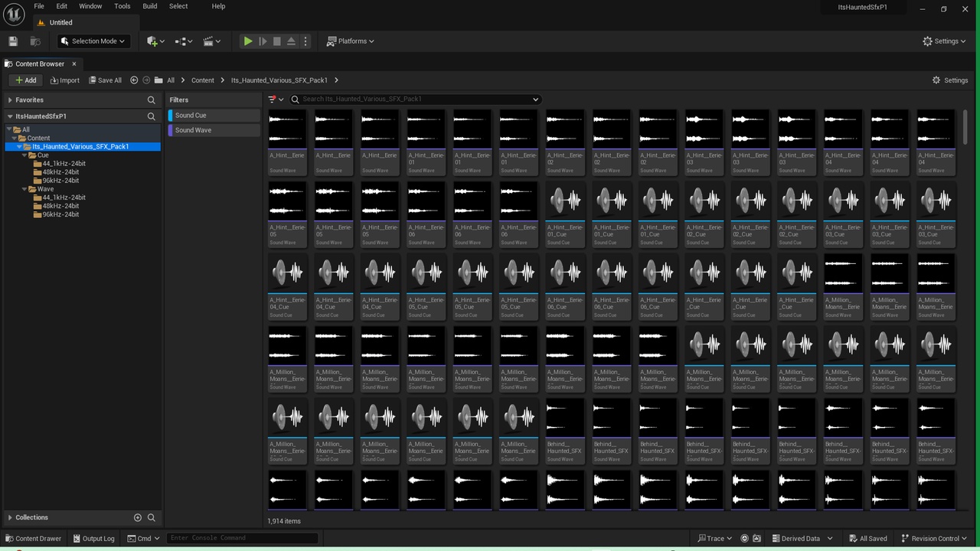Select 48kHz-24bit folder under Wave

click(60, 206)
